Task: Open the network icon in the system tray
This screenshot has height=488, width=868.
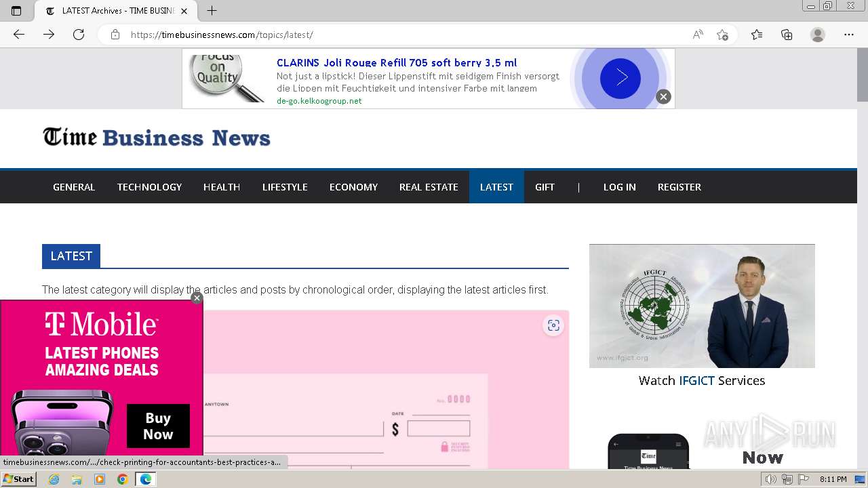Action: (x=787, y=479)
